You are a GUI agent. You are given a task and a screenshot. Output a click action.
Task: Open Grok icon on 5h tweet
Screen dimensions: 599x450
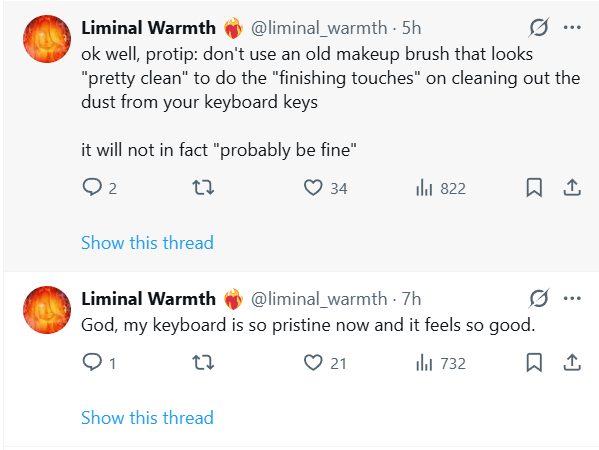pyautogui.click(x=539, y=28)
